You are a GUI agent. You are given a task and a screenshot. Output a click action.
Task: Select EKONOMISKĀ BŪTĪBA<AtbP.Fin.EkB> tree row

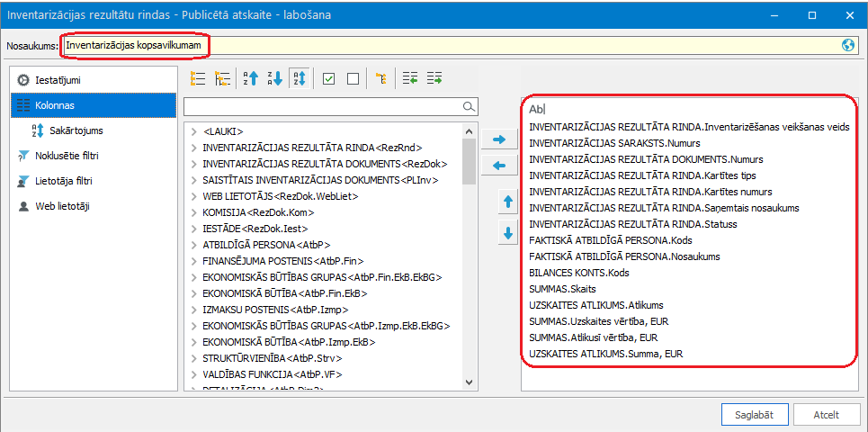click(323, 293)
